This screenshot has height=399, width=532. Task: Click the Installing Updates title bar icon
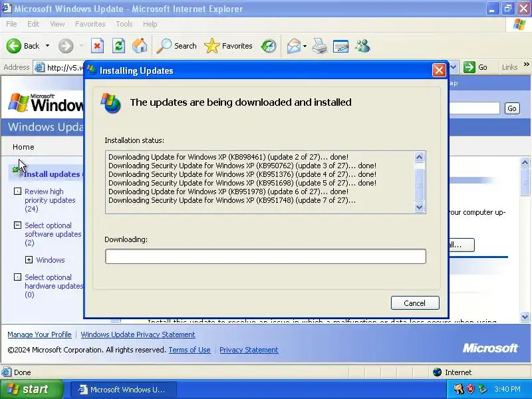tap(91, 70)
